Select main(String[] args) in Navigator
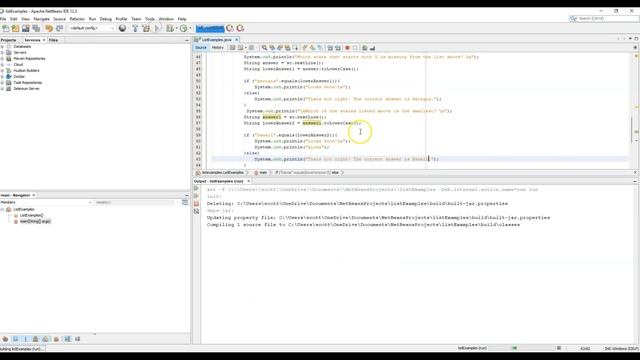 35,222
